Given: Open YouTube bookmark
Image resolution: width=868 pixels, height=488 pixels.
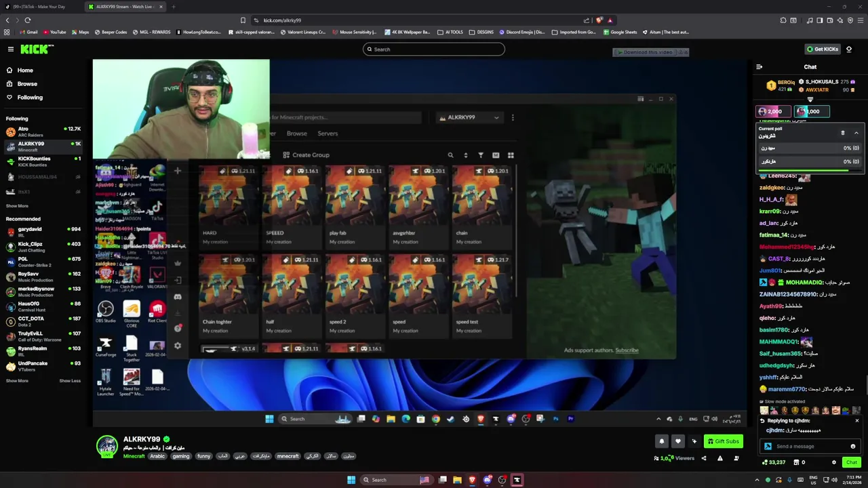Looking at the screenshot, I should tap(55, 32).
